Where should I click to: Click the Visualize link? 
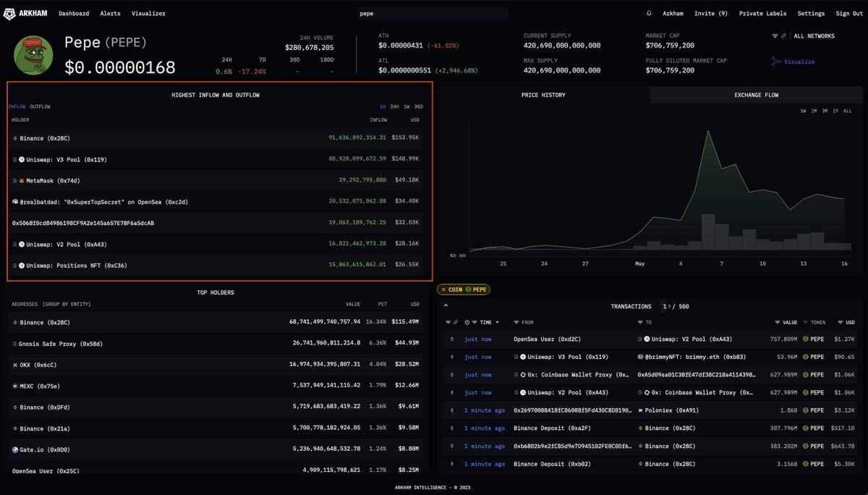click(x=799, y=62)
